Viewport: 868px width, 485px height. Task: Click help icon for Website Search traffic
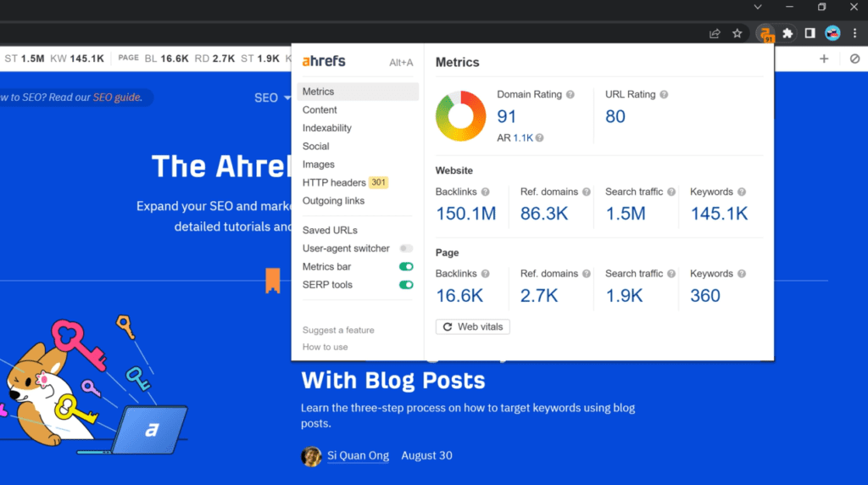pos(671,192)
